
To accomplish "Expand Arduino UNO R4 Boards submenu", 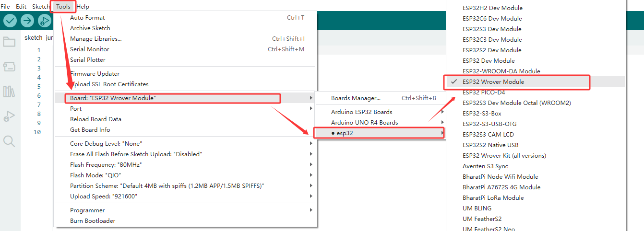I will click(x=380, y=123).
